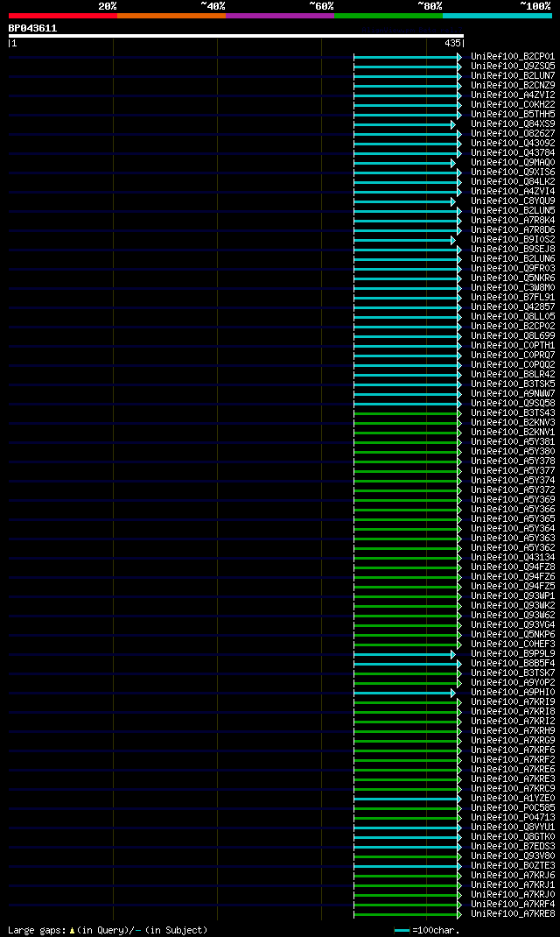Select hit label UniRef100_Q93VG4
560x937 pixels.
click(x=513, y=625)
